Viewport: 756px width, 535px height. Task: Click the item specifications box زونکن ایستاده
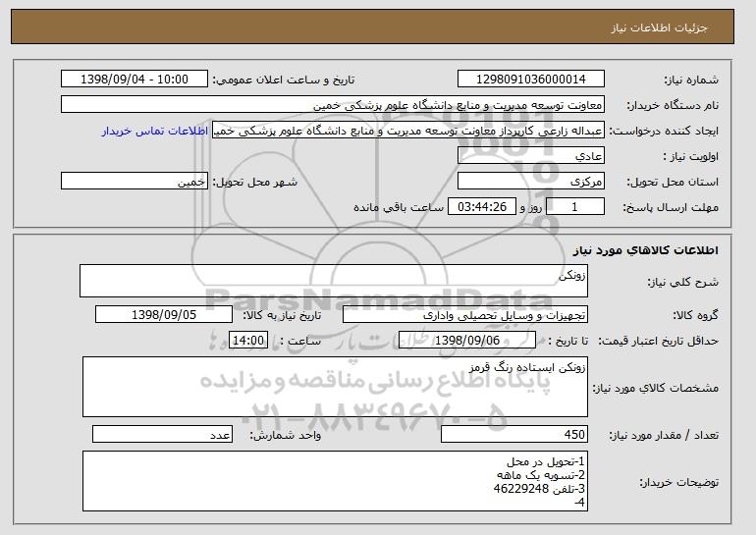coord(335,387)
